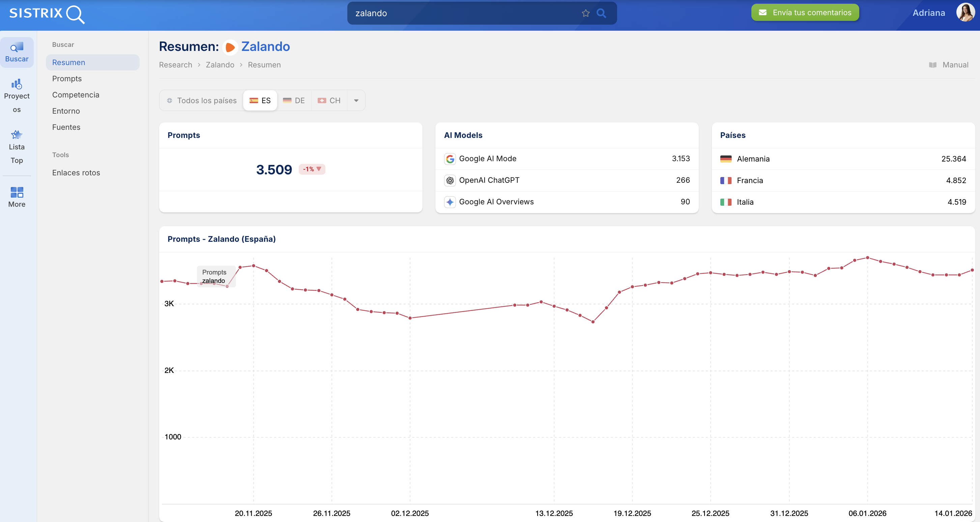Switch country filter to ES
Screen dimensions: 980x522
coord(260,100)
